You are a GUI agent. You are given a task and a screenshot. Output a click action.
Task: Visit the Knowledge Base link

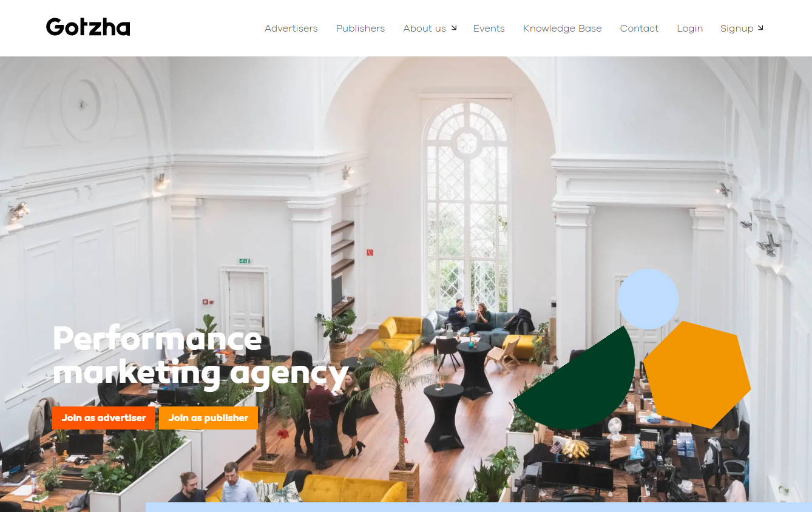tap(563, 29)
